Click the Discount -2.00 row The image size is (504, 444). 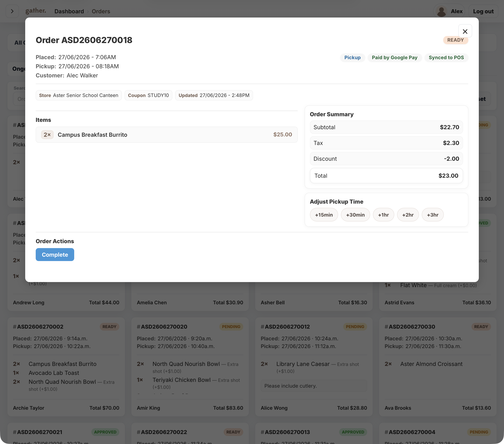386,159
